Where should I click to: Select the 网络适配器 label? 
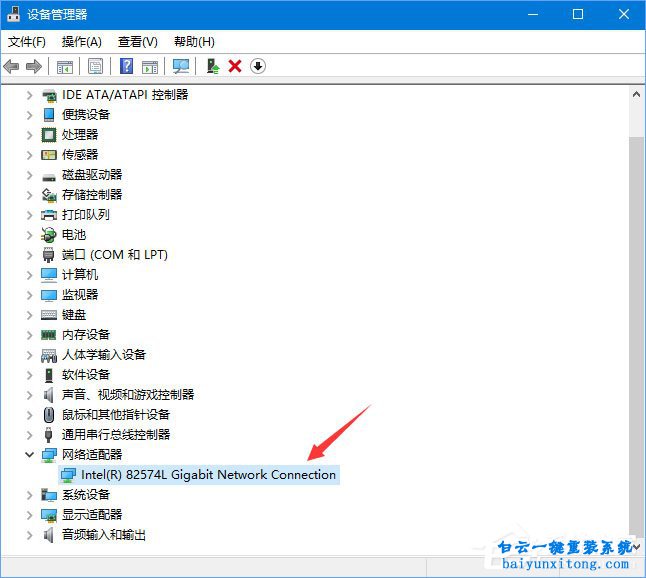pos(92,455)
